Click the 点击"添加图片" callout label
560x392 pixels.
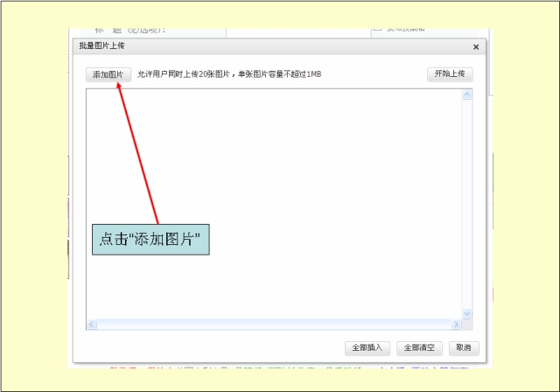click(x=150, y=239)
